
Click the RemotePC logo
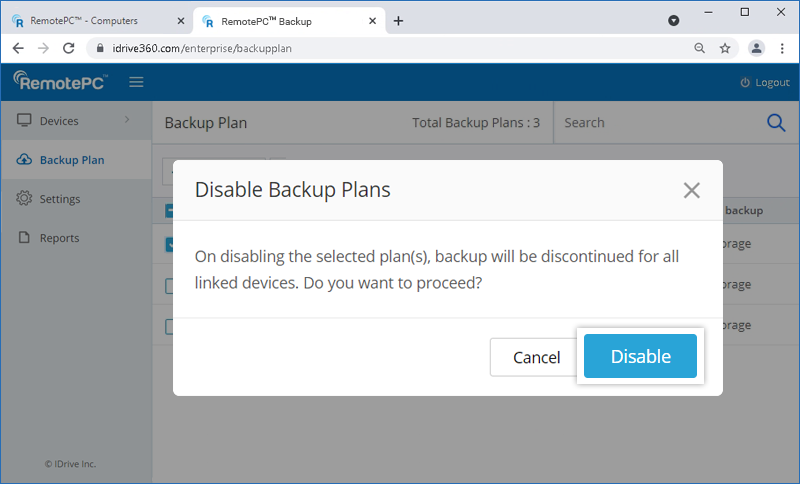click(x=61, y=82)
